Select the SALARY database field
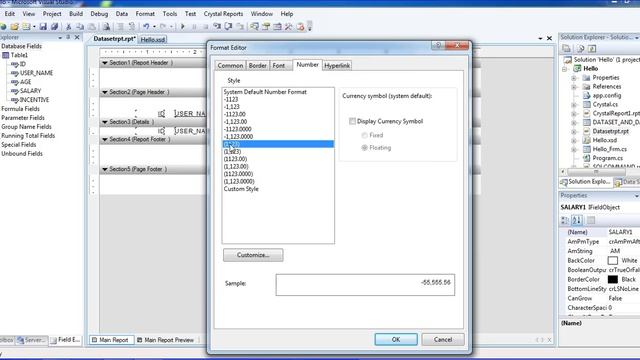 click(x=30, y=91)
